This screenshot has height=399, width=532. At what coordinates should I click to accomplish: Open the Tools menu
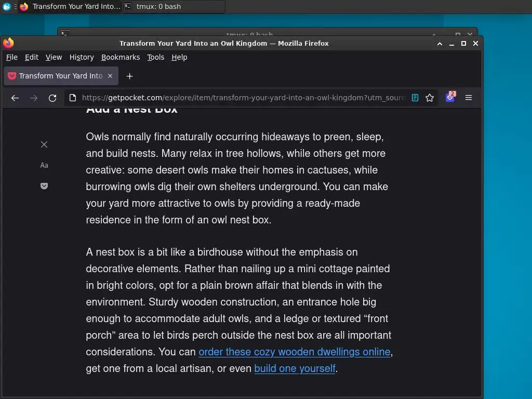pos(155,57)
